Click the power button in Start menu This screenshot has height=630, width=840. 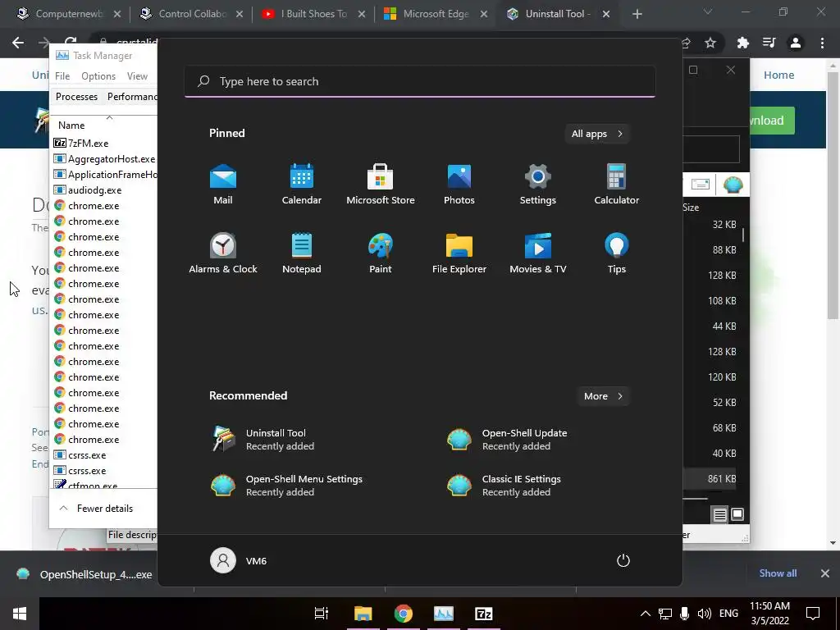point(623,560)
